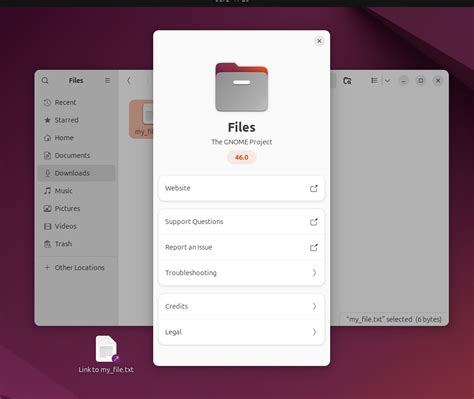Open Documents in the Files sidebar
474x399 pixels.
coord(77,155)
